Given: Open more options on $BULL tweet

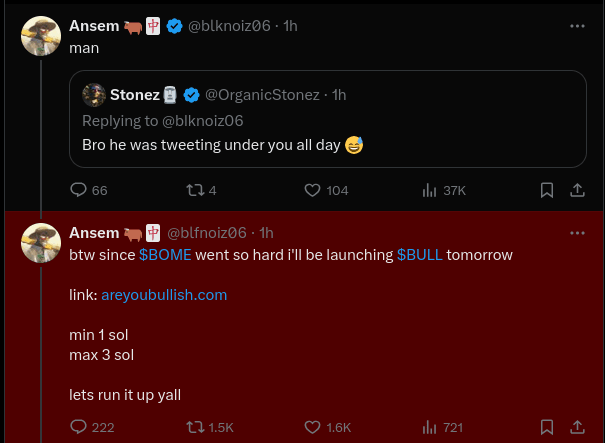Looking at the screenshot, I should click(x=577, y=232).
